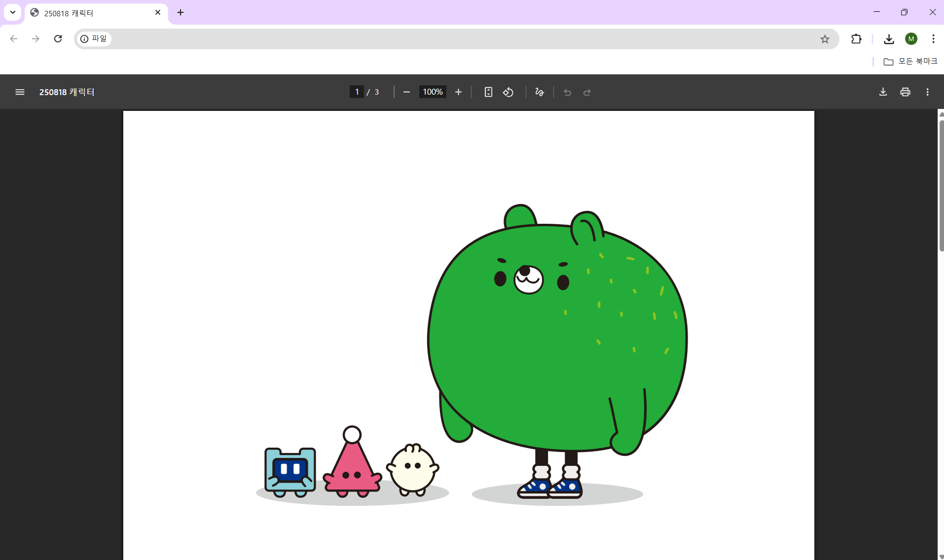The image size is (944, 560).
Task: Reload the current page
Action: tap(58, 39)
